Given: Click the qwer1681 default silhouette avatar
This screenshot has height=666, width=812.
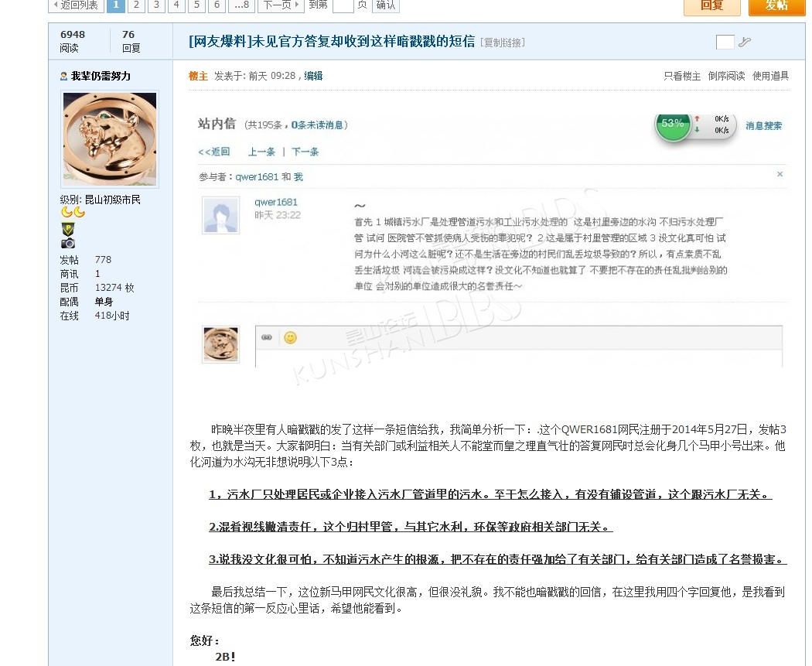Looking at the screenshot, I should point(220,215).
